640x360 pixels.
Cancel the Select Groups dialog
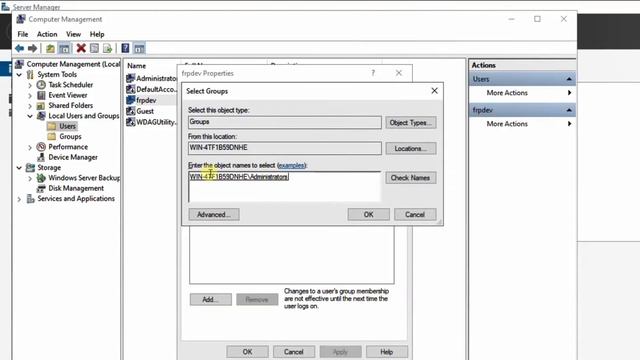415,214
